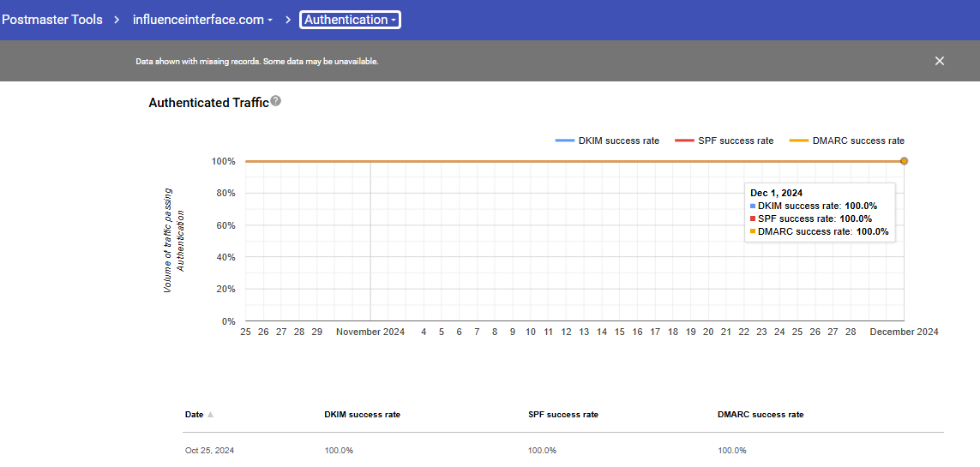Click the DKIM success rate column header

tap(362, 415)
